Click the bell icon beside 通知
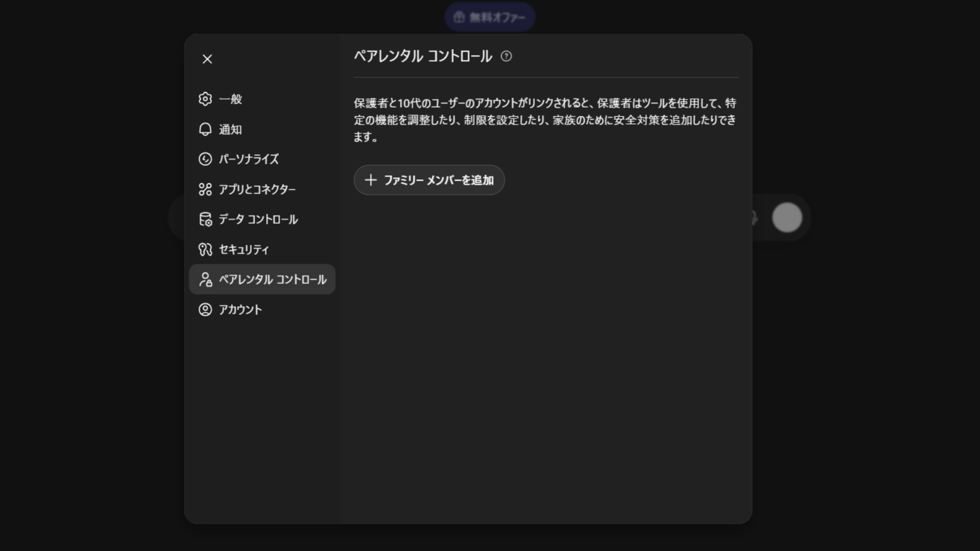 point(205,129)
